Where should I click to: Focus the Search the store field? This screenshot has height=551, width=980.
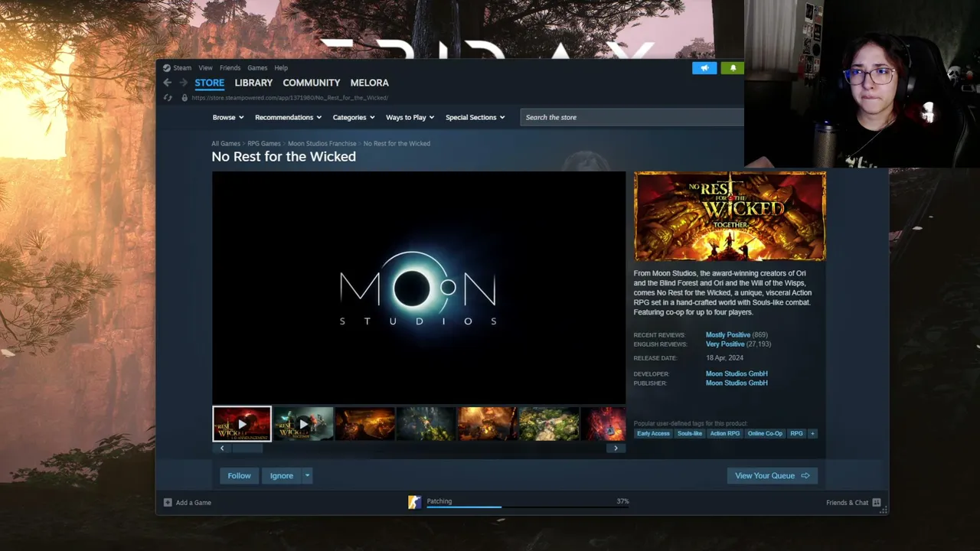coord(632,117)
